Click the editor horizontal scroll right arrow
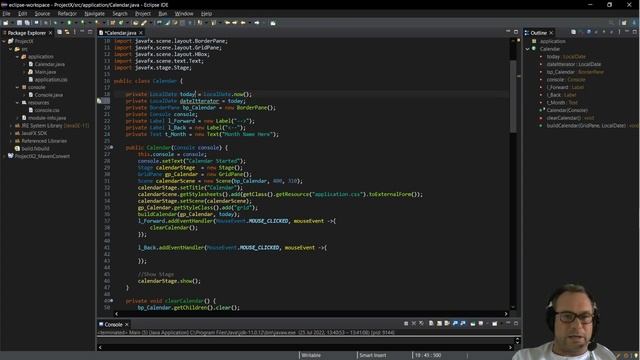 [x=506, y=314]
